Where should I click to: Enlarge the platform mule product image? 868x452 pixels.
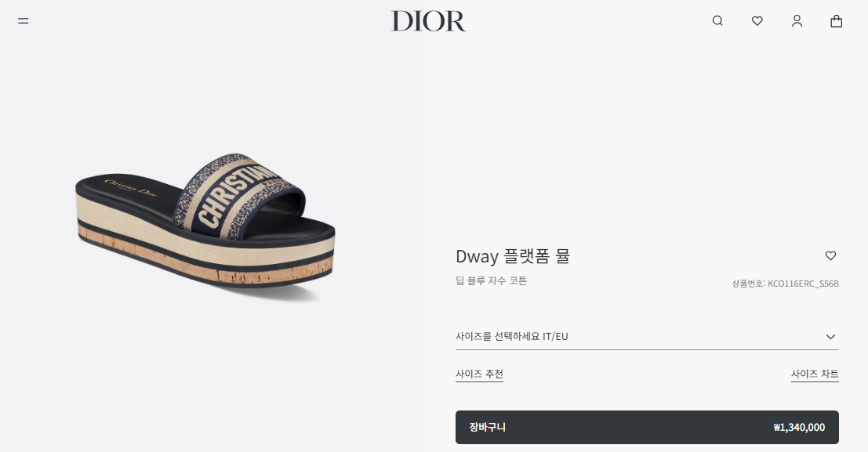pos(205,227)
